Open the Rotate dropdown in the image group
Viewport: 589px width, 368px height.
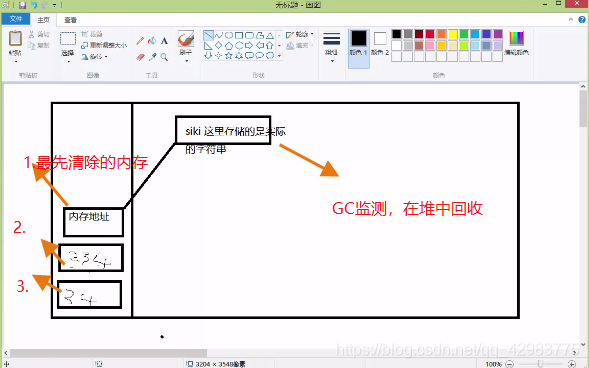point(95,56)
